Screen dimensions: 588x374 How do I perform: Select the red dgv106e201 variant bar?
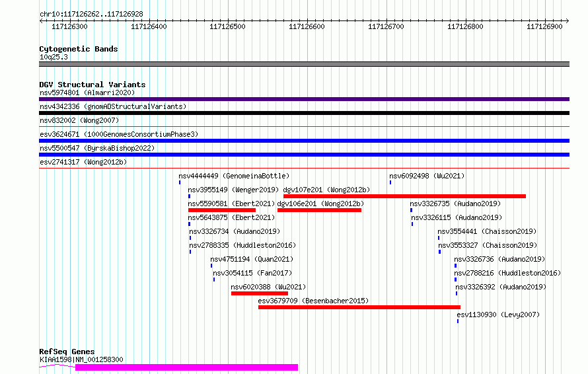click(x=320, y=210)
